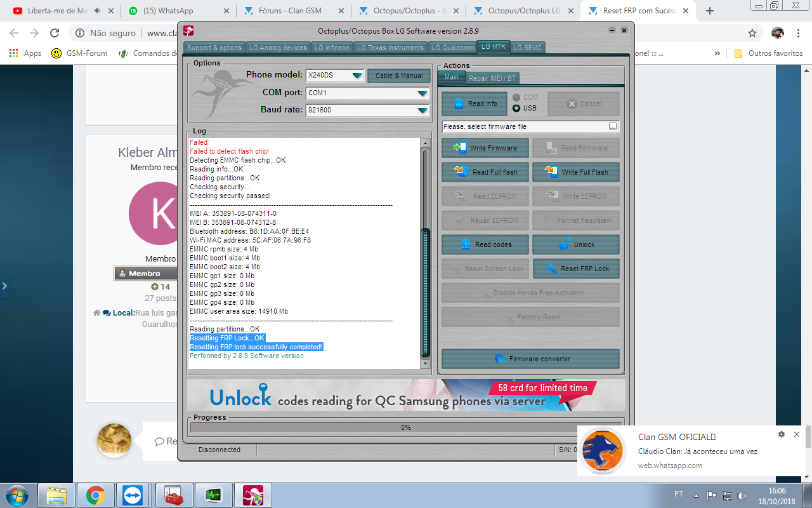This screenshot has width=812, height=508.
Task: Show hidden system tray icons
Action: point(697,495)
